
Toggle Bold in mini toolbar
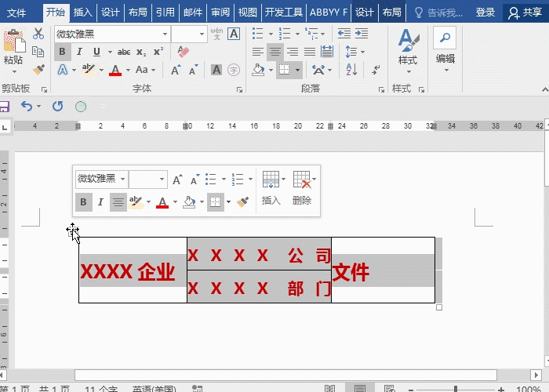84,202
